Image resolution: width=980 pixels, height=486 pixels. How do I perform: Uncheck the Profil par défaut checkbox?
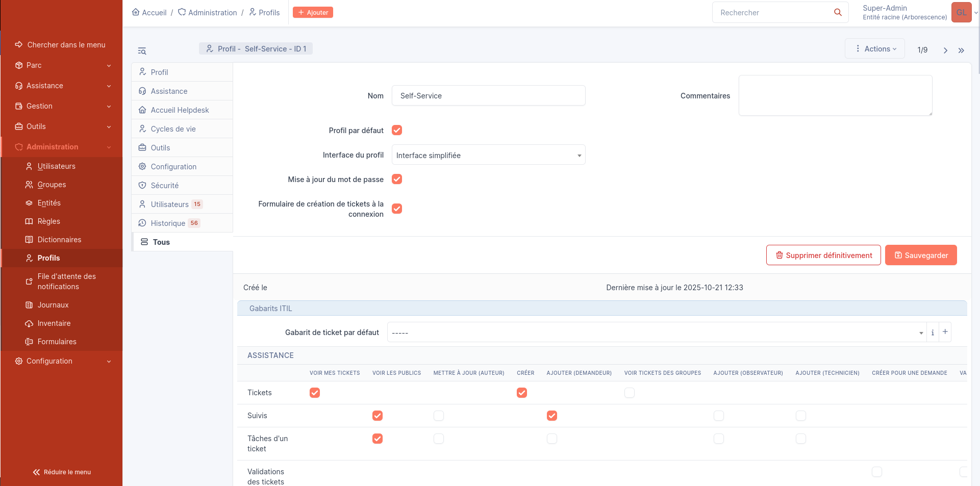point(397,131)
